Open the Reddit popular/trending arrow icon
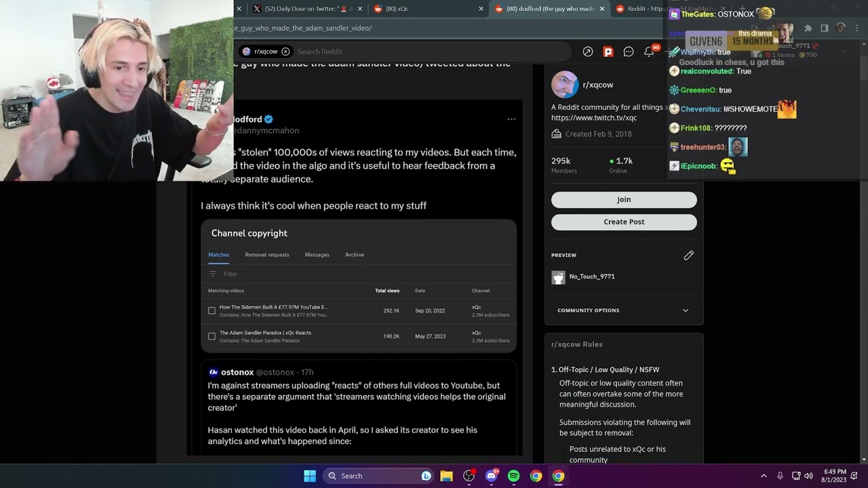This screenshot has width=868, height=488. 588,52
